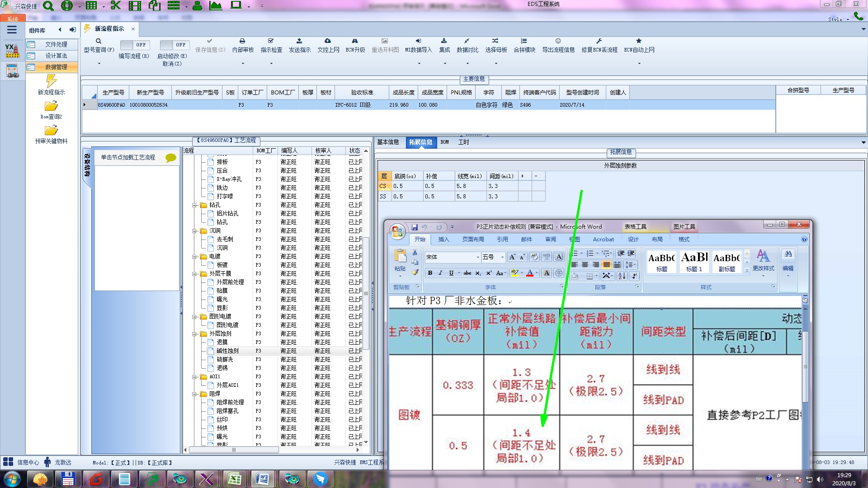Open the 新流程指示 sidebar icon

(51, 81)
